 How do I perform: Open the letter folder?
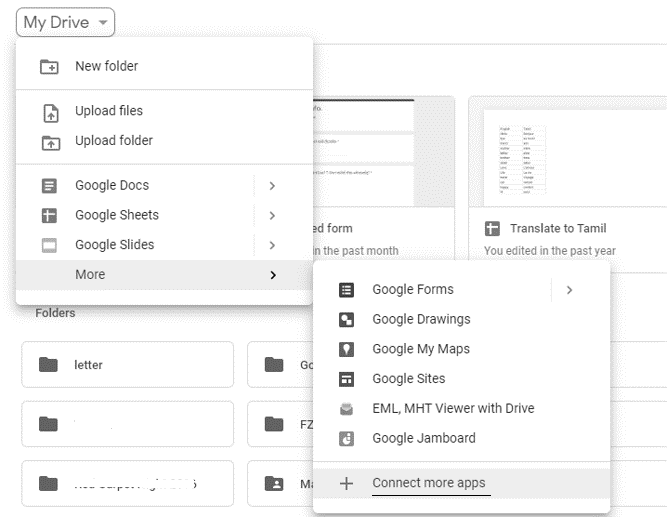(x=128, y=365)
